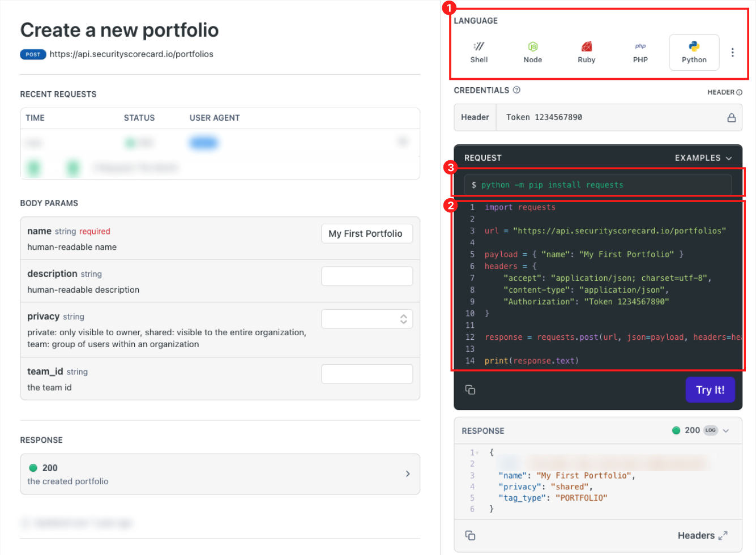Click the API URL https://api.securityscorecard.io/portfolios
The image size is (756, 555).
point(131,54)
